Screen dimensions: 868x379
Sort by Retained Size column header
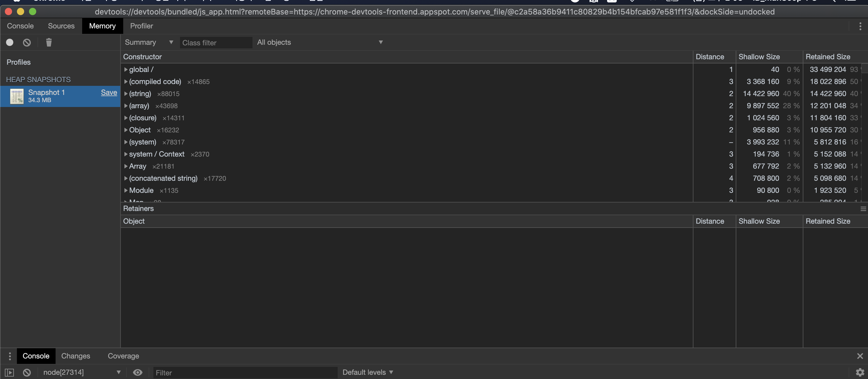[828, 57]
